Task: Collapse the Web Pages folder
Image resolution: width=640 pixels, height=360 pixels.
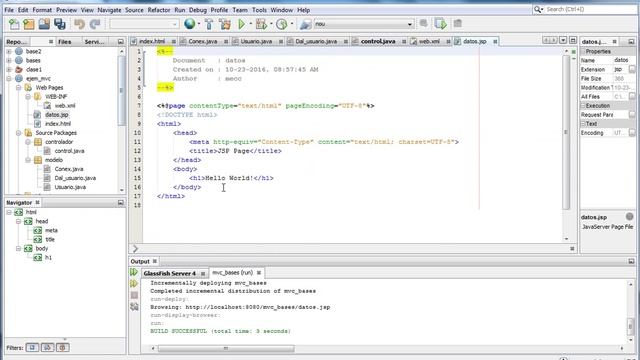Action: click(x=18, y=88)
